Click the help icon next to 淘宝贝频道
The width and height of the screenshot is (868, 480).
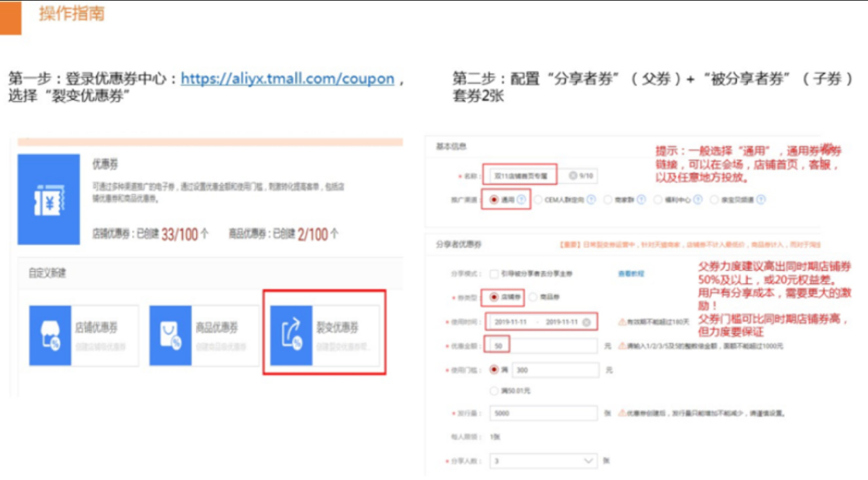coord(761,199)
